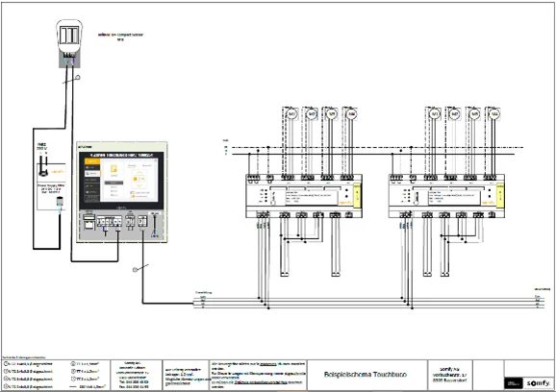
Task: Click motor M4 of the left controller
Action: (x=351, y=114)
